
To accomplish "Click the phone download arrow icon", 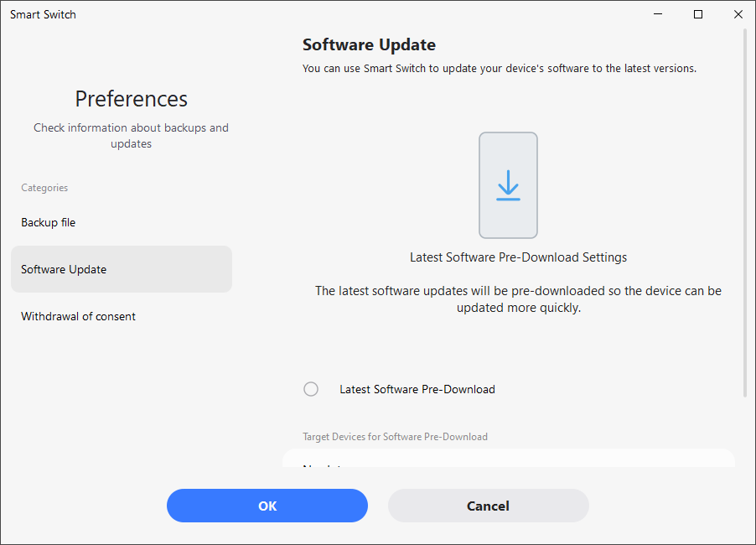I will point(508,185).
